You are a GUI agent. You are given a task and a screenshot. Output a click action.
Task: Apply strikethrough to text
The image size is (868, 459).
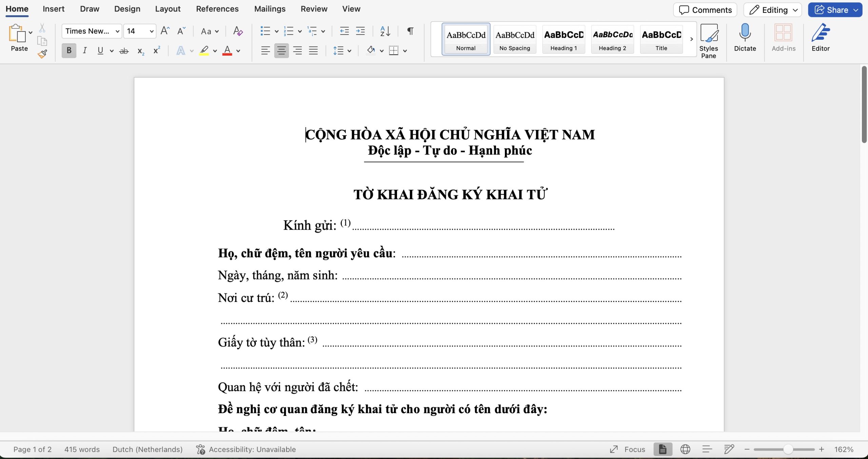click(123, 50)
